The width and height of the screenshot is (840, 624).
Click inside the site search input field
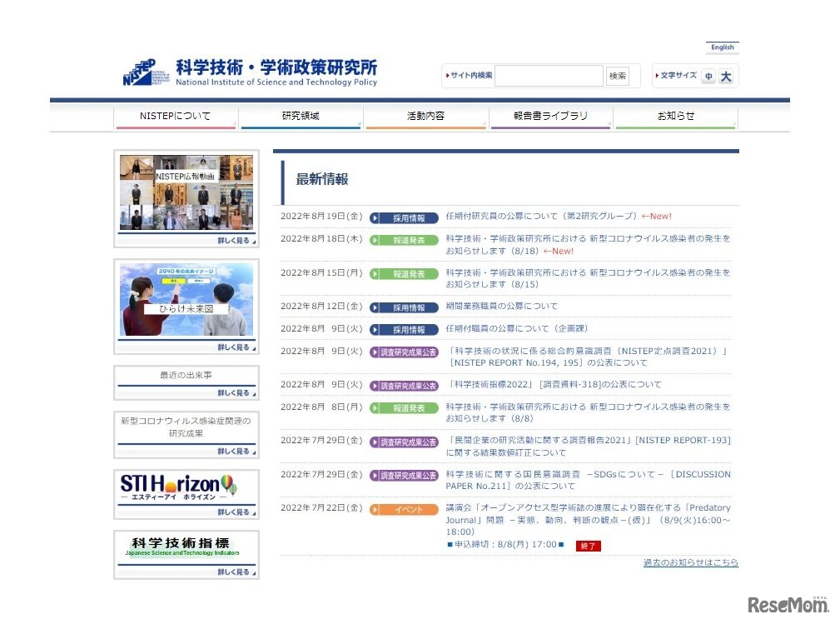[x=548, y=75]
